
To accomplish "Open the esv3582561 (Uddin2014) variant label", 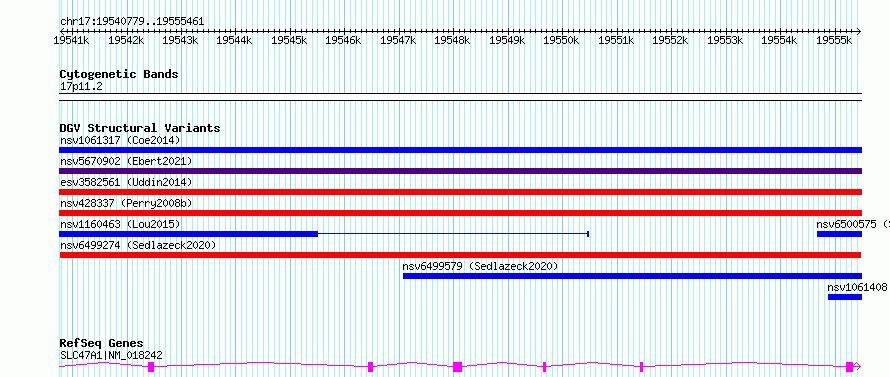I will click(x=126, y=182).
